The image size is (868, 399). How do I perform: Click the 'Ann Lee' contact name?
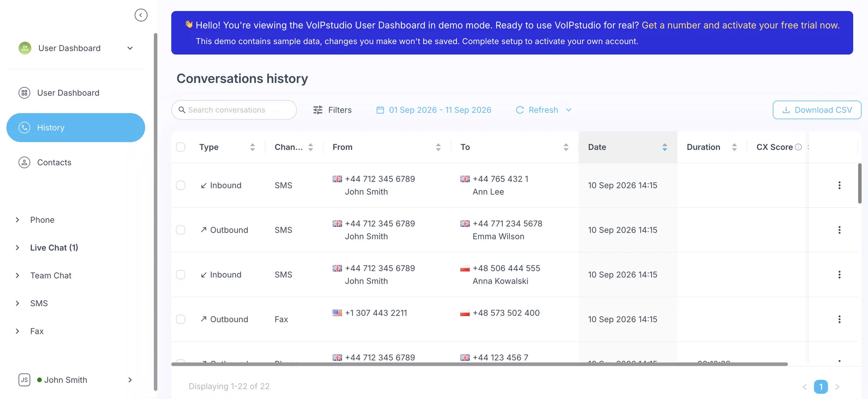[488, 192]
